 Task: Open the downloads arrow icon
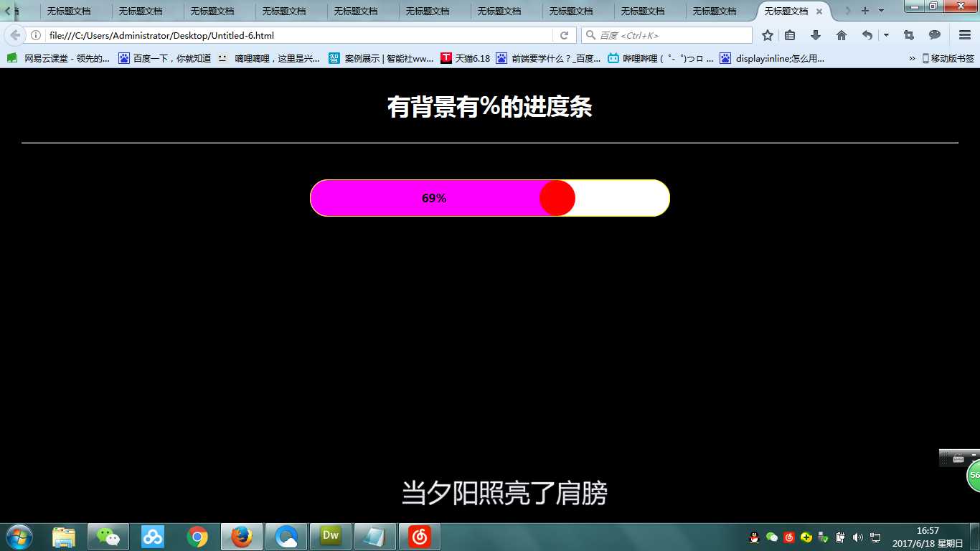(816, 35)
